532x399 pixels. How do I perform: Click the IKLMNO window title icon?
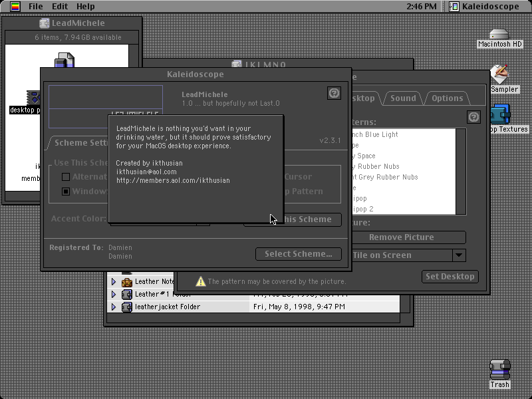237,63
